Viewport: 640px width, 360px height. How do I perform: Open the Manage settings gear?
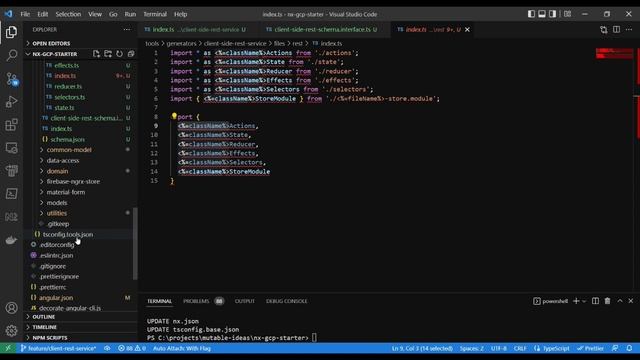pos(11,330)
